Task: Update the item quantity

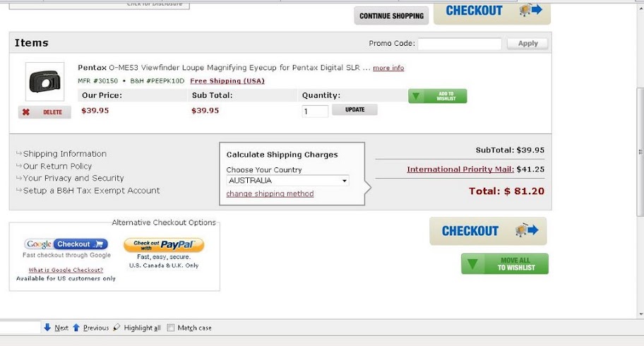Action: (355, 109)
